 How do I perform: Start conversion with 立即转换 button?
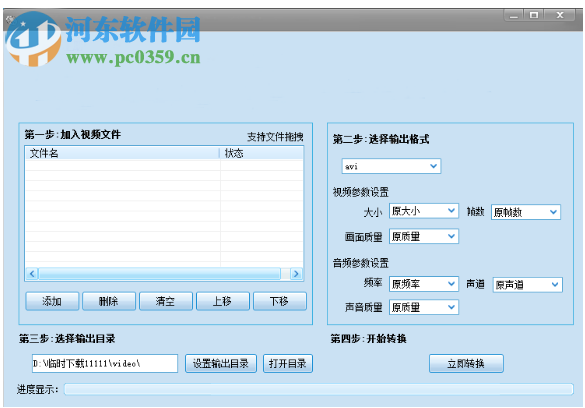point(466,363)
